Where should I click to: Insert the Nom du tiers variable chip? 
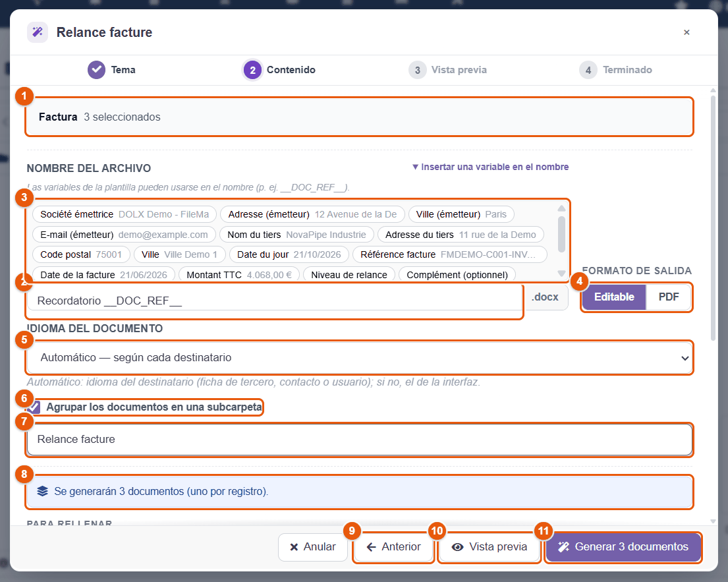(x=296, y=235)
